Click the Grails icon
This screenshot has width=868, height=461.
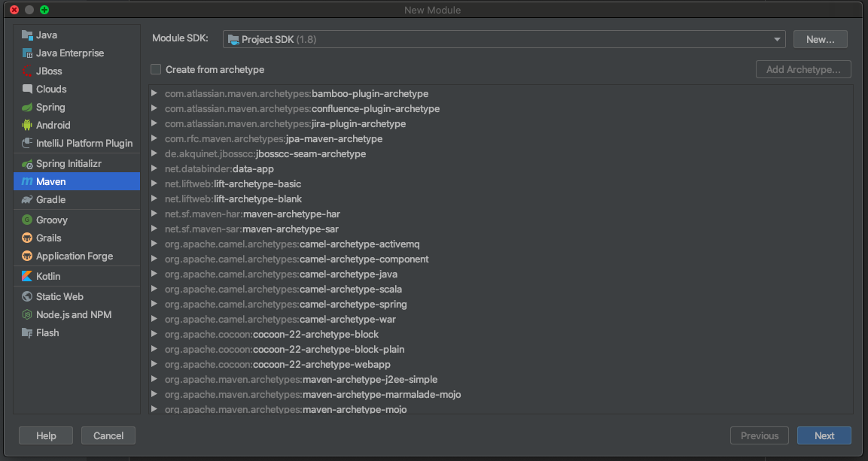coord(26,238)
